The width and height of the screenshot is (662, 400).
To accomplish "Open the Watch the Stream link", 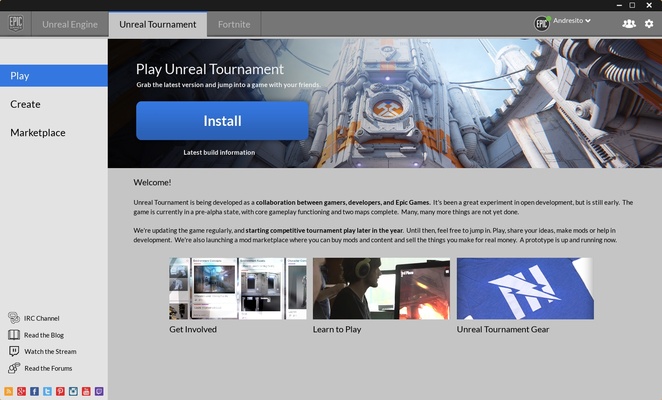I will tap(50, 351).
